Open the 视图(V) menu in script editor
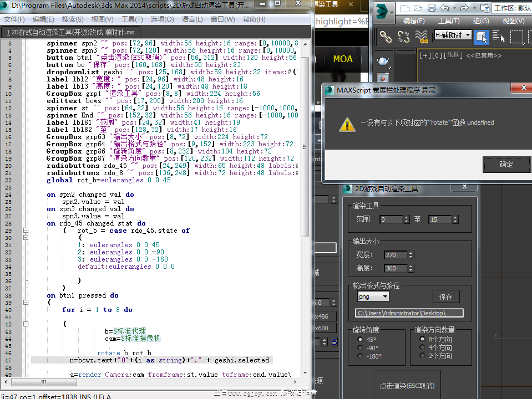Screen dimensions: 532x399 coord(103,19)
